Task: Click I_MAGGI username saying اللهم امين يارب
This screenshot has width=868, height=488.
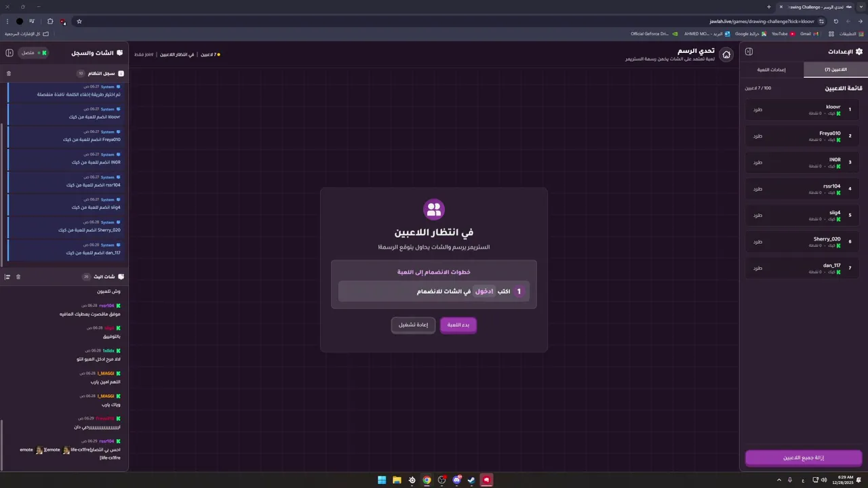Action: [x=106, y=373]
